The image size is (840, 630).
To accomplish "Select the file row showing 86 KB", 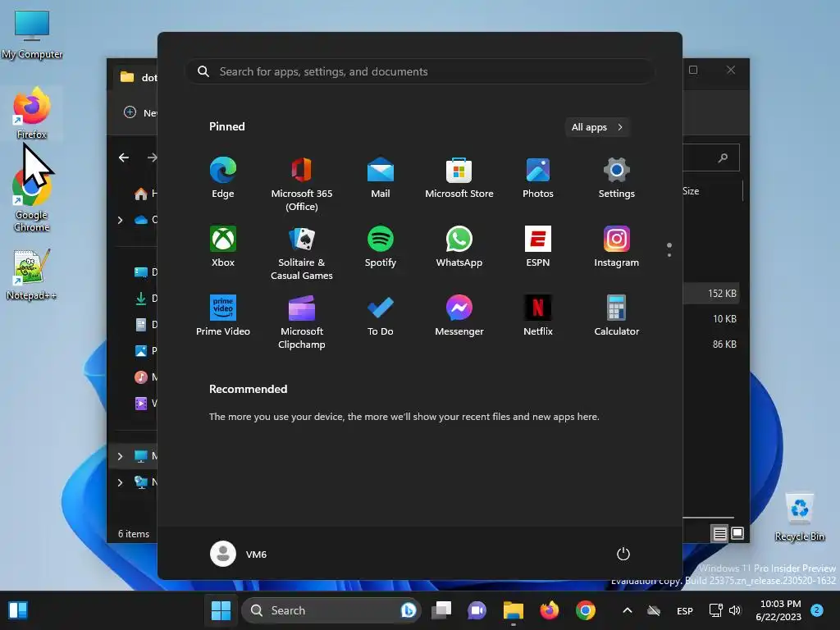I will coord(711,344).
